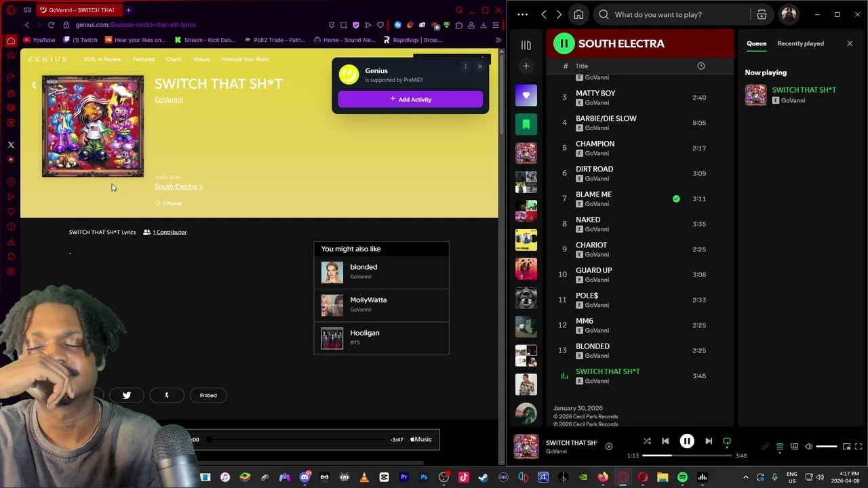Screen dimensions: 868x488
Task: Go back in Spotify navigation
Action: coord(544,14)
